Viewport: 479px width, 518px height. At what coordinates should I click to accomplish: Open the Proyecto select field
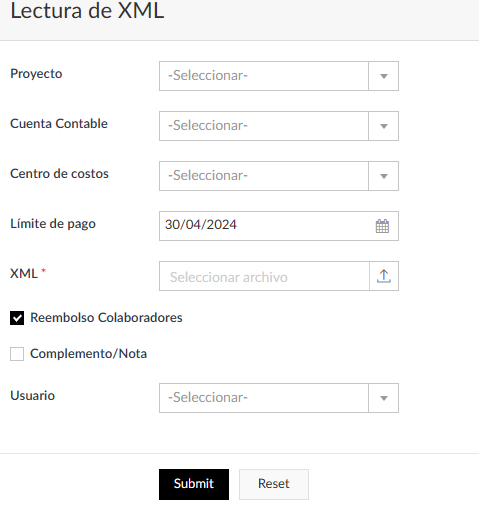pos(279,76)
